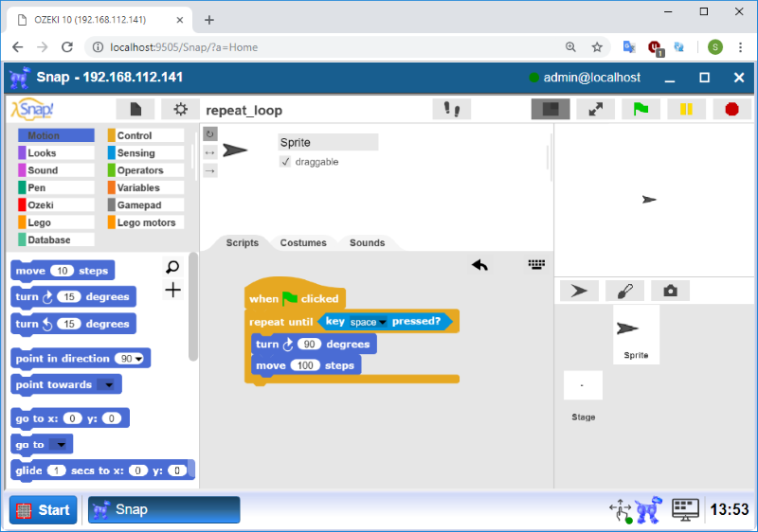Toggle the draggable checkbox
The image size is (758, 532).
click(x=285, y=162)
